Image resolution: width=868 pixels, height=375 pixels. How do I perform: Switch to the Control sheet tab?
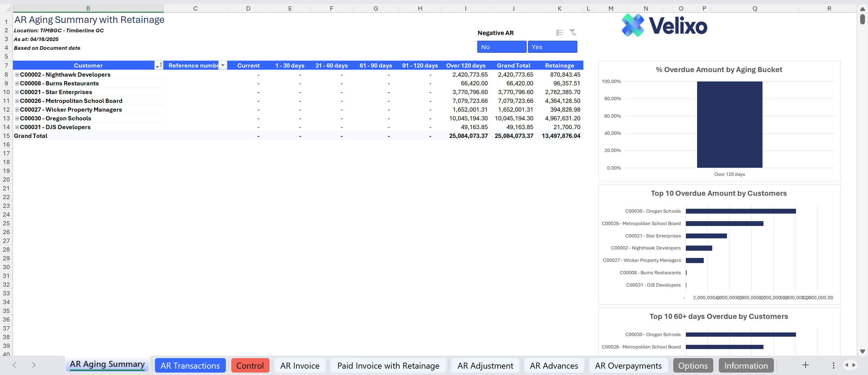click(x=250, y=366)
